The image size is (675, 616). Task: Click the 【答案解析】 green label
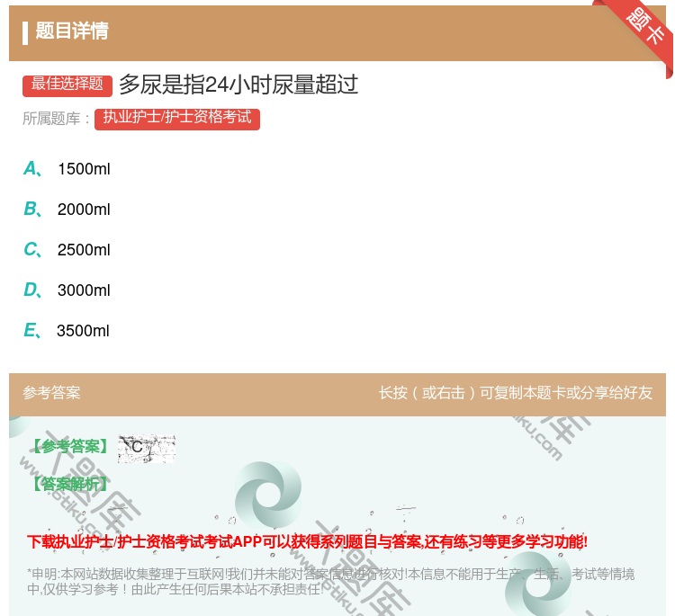[x=71, y=484]
